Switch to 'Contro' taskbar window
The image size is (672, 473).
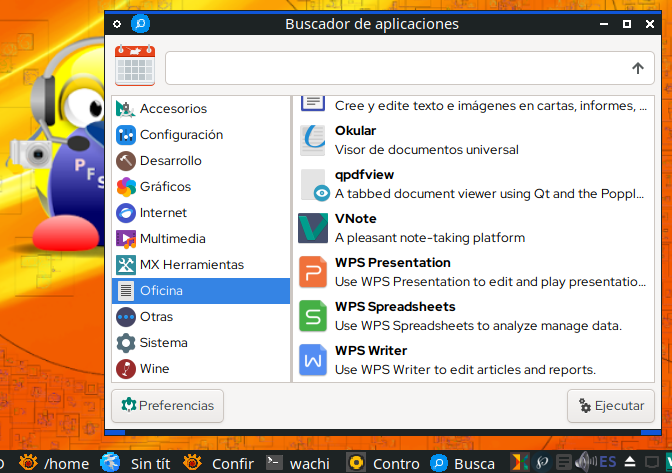point(383,463)
